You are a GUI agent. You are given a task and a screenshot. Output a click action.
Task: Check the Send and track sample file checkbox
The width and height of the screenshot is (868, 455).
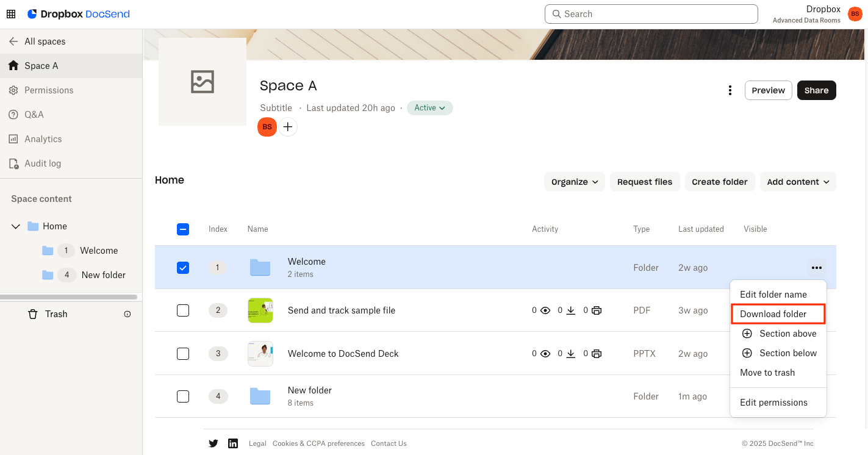[183, 310]
